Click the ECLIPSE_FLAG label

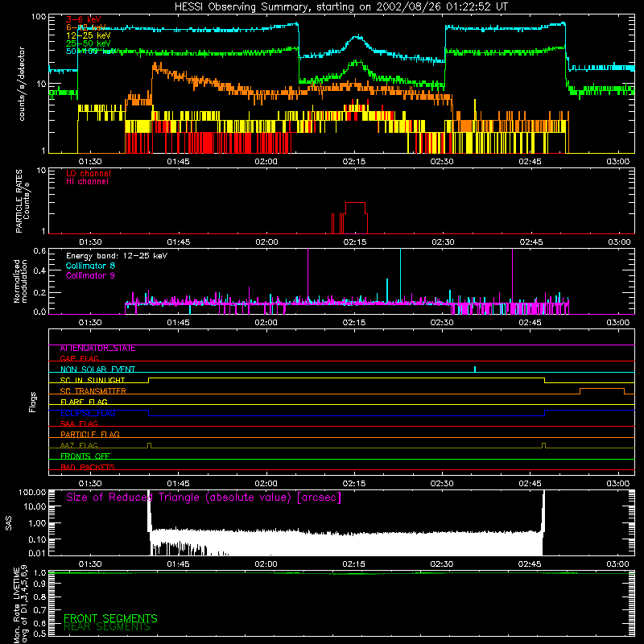pyautogui.click(x=88, y=413)
